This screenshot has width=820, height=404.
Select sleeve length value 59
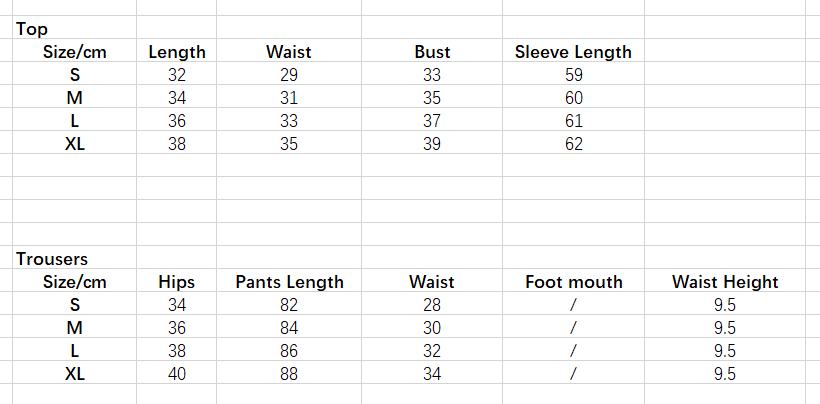(x=573, y=75)
